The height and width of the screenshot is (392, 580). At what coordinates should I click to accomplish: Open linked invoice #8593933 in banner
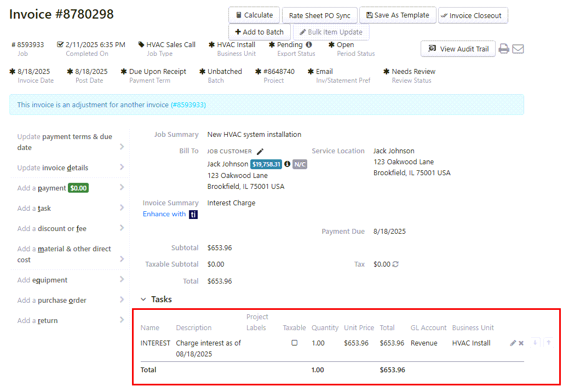pyautogui.click(x=188, y=105)
